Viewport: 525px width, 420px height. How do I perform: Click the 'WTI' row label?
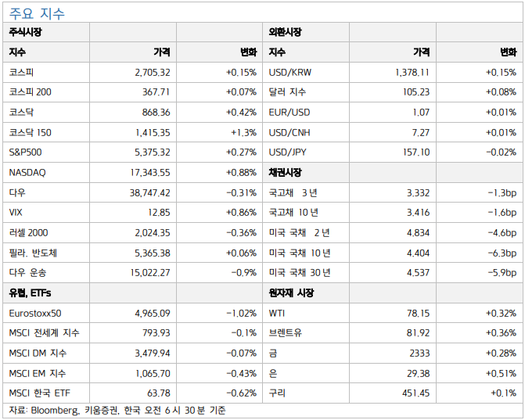pyautogui.click(x=276, y=314)
